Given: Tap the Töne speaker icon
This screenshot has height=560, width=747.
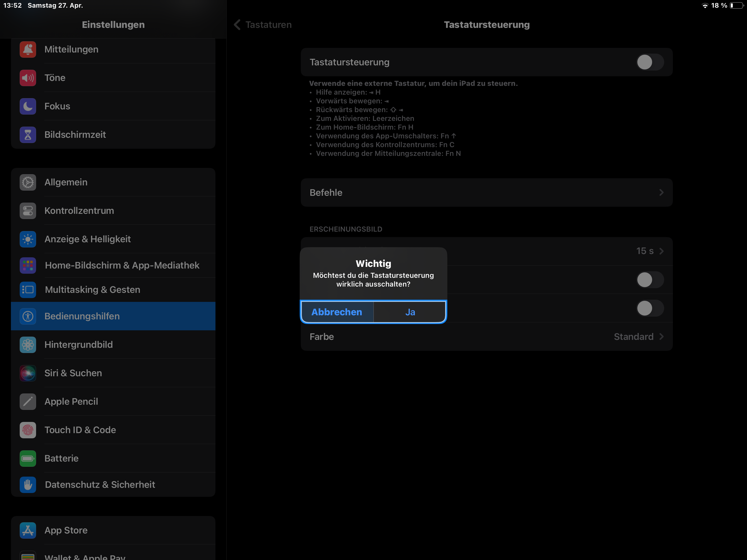Looking at the screenshot, I should (28, 78).
